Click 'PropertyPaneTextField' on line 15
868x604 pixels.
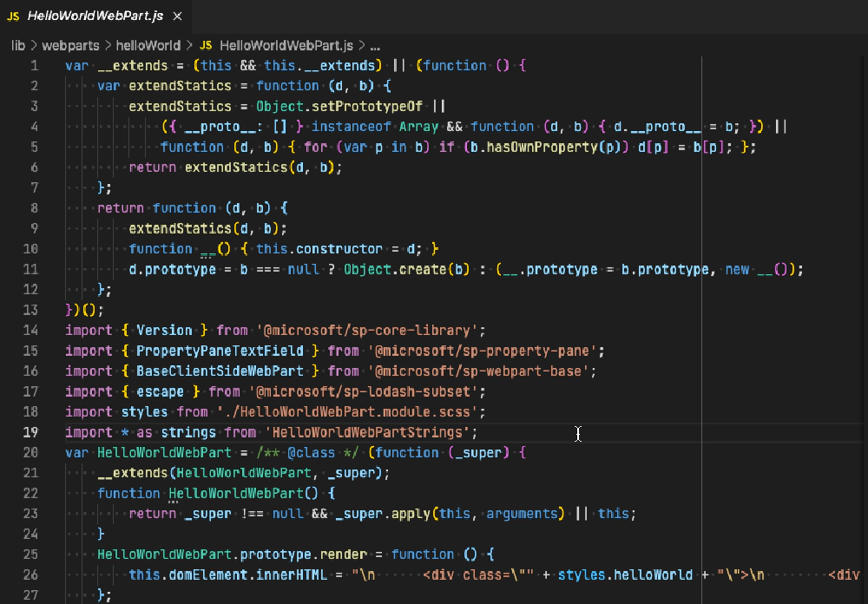220,351
